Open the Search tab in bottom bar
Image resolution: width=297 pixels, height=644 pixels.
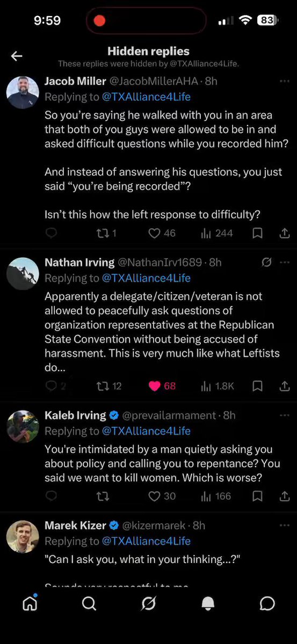[89, 603]
